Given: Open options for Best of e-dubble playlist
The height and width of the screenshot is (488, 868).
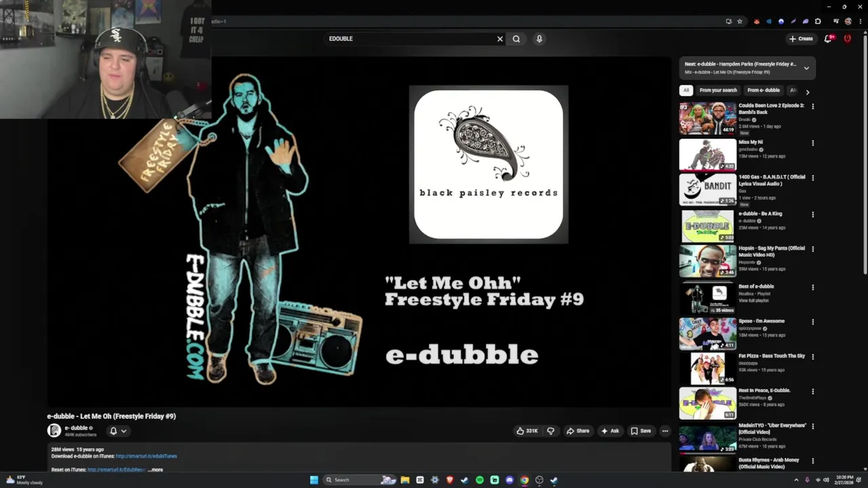Looking at the screenshot, I should click(812, 287).
